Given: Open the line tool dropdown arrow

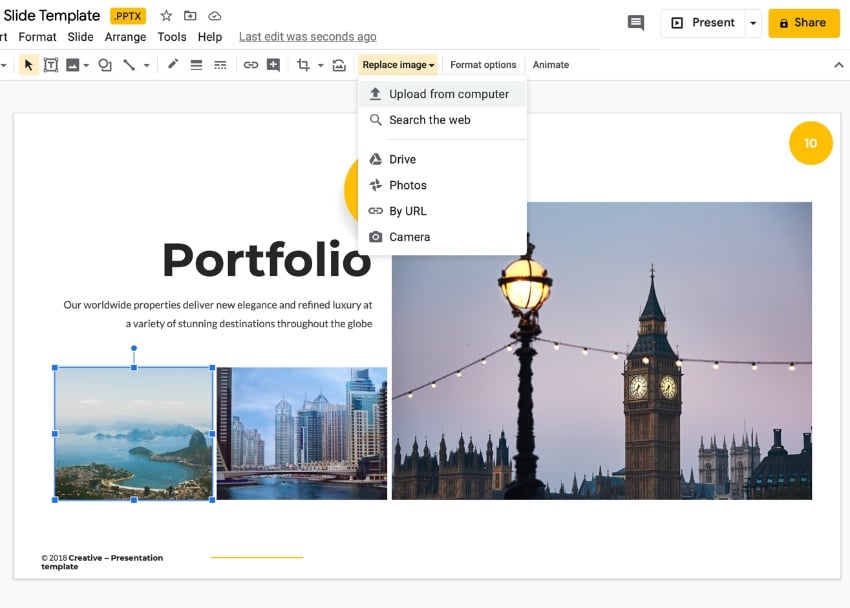Looking at the screenshot, I should click(146, 65).
